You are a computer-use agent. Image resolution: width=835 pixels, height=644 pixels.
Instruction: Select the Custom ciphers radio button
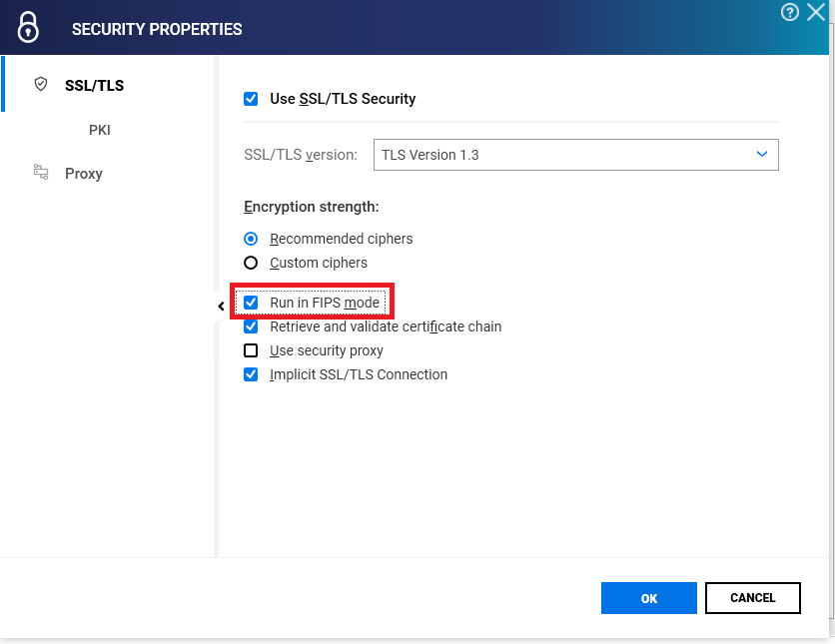pyautogui.click(x=251, y=261)
